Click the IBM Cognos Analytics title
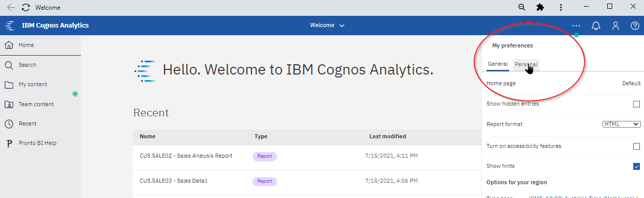 pyautogui.click(x=55, y=26)
